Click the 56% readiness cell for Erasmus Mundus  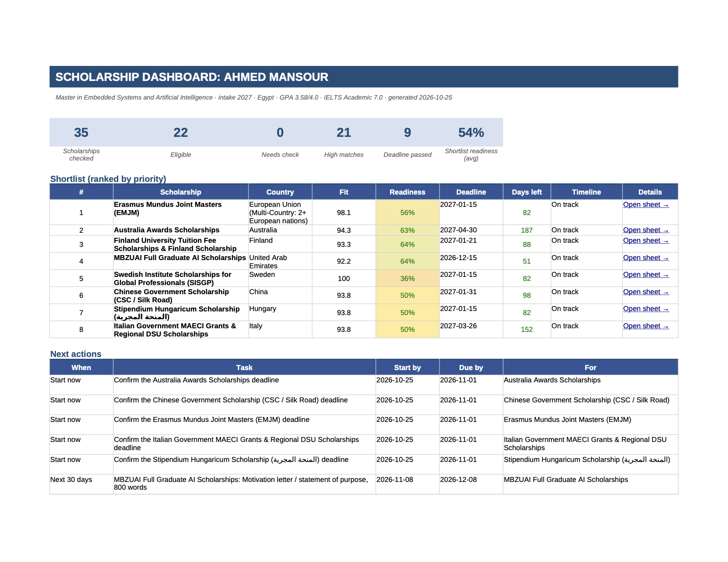coord(408,212)
